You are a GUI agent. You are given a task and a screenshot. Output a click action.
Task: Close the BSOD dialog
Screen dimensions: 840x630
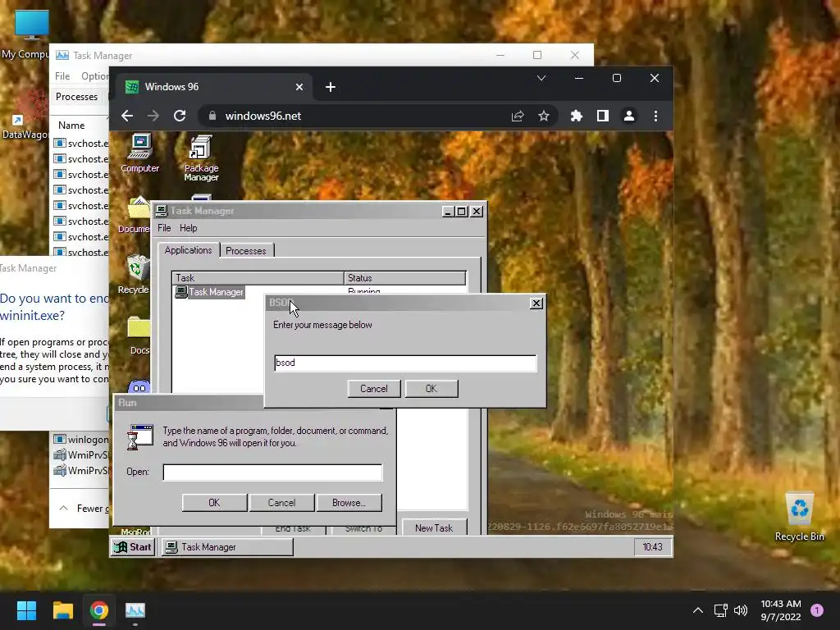coord(536,304)
